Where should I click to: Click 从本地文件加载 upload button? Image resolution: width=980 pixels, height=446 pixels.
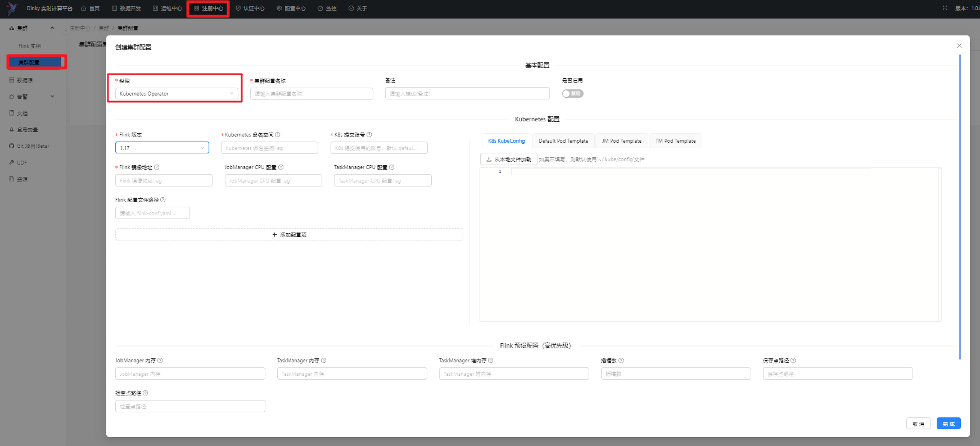tap(509, 160)
